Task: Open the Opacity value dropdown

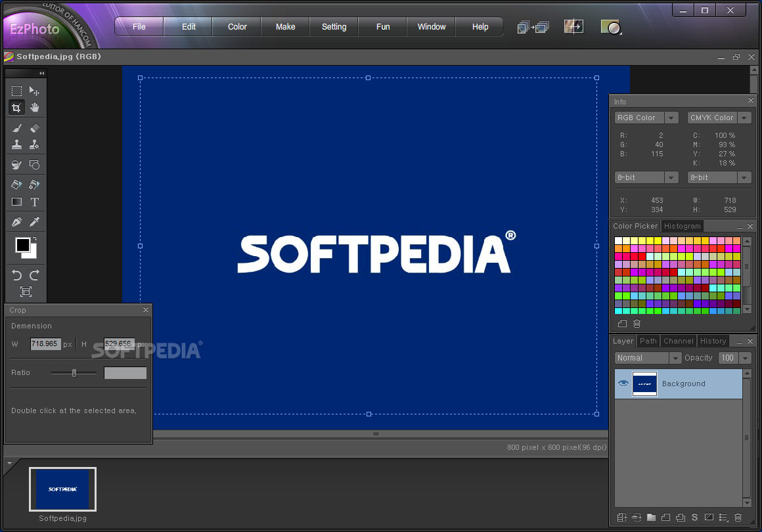Action: [x=745, y=358]
